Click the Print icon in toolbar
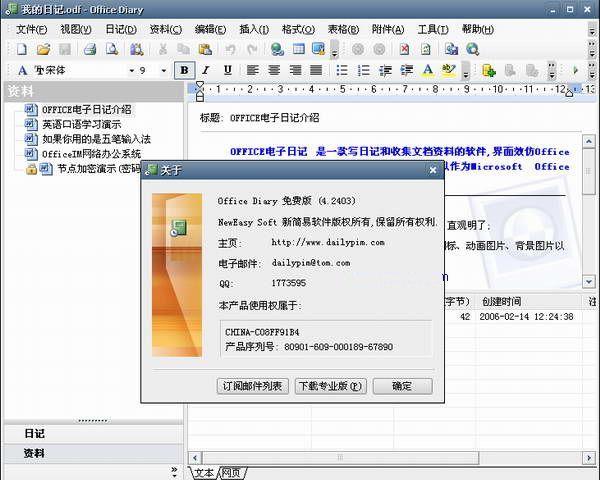This screenshot has width=600, height=480. pos(89,48)
